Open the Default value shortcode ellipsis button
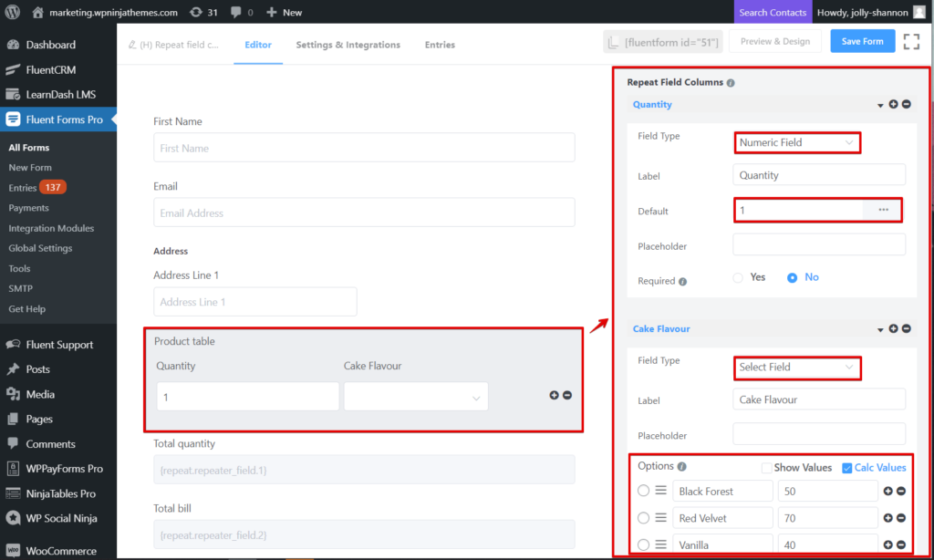This screenshot has height=560, width=934. pos(883,210)
